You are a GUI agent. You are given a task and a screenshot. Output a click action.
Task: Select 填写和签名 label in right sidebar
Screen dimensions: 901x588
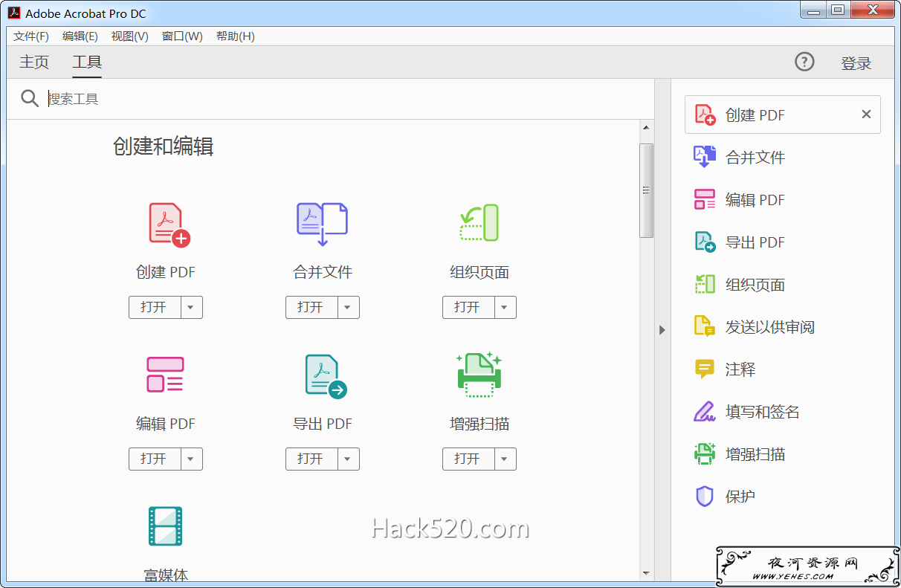click(763, 412)
